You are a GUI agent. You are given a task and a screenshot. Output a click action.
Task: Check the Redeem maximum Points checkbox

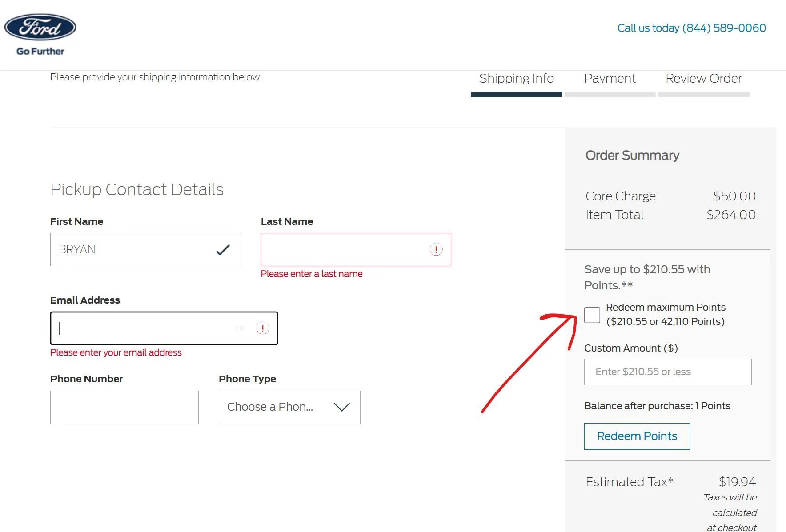[592, 315]
